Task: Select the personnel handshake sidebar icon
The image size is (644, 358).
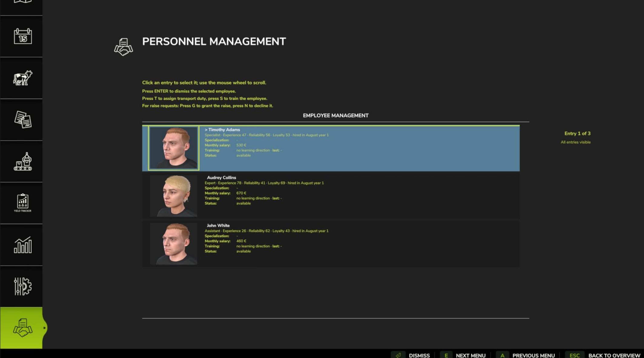Action: pos(22,328)
